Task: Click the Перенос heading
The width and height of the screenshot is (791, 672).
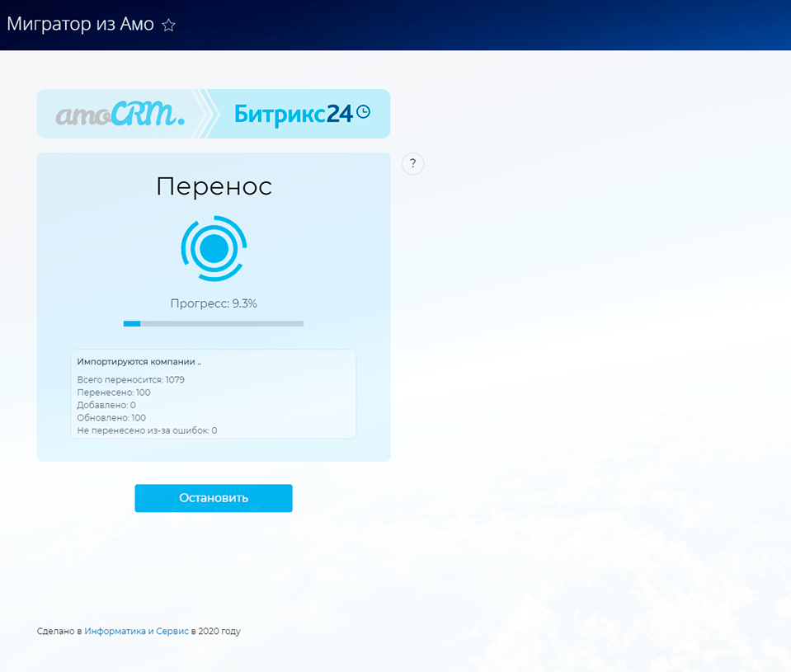Action: click(214, 186)
